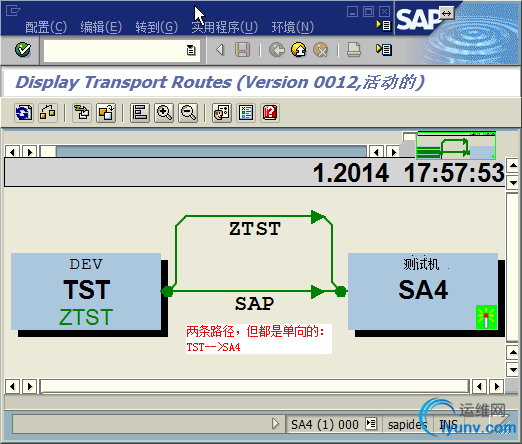Open the layout menu icon in standard toolbar
Image resolution: width=522 pixels, height=444 pixels.
(x=384, y=50)
